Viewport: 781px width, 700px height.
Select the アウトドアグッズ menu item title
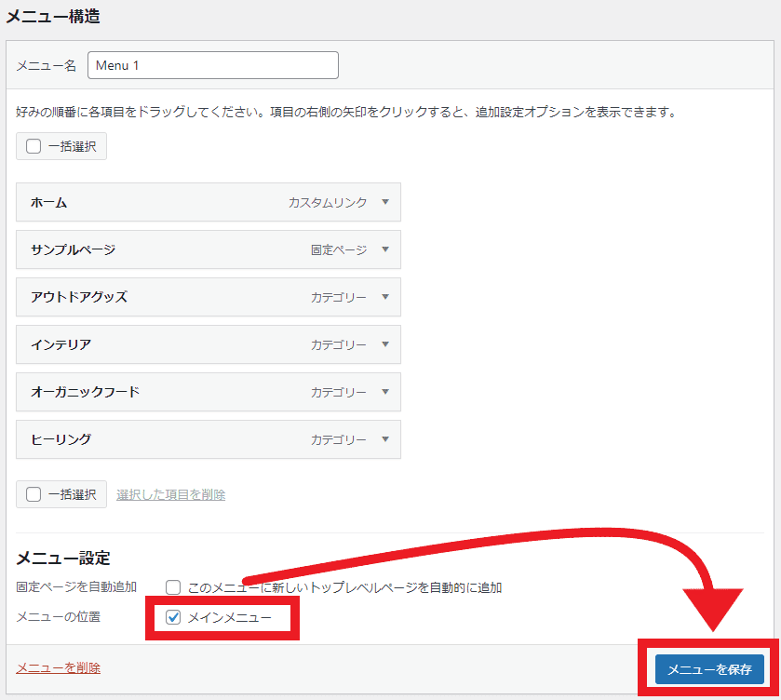(79, 297)
